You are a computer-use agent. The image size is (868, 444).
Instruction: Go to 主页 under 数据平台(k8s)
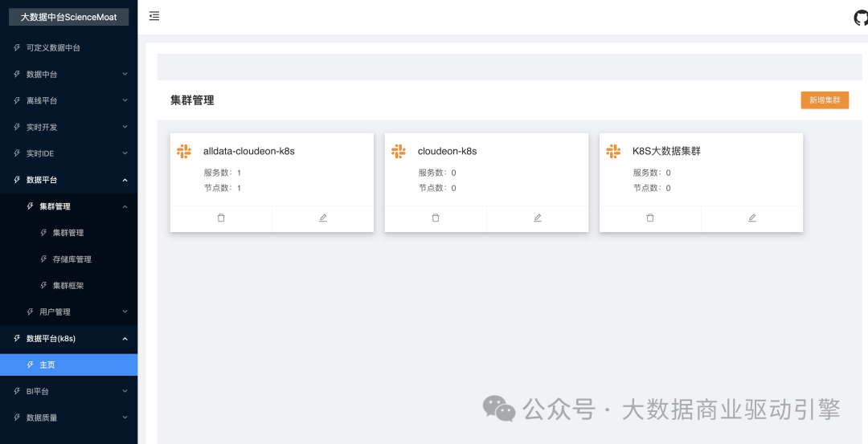click(47, 365)
